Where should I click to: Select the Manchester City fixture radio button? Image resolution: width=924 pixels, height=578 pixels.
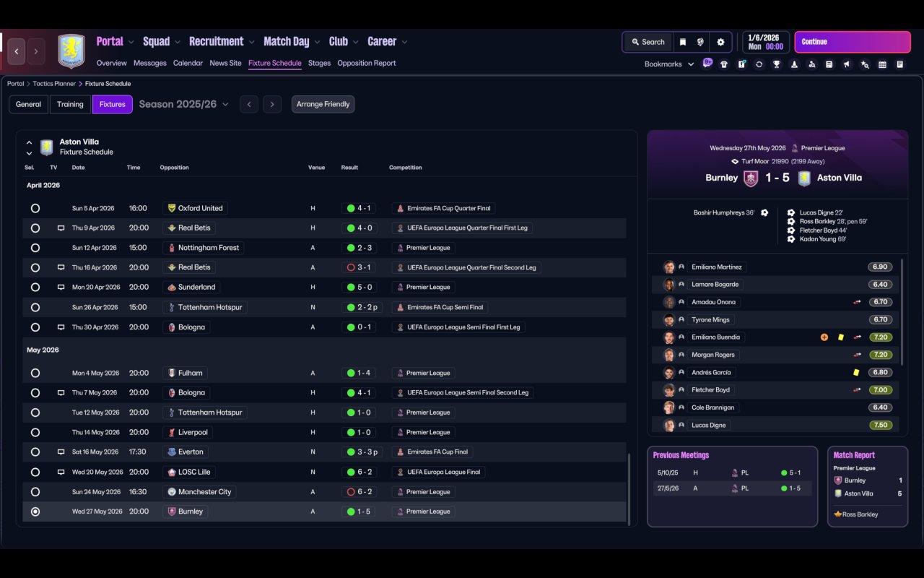point(35,492)
